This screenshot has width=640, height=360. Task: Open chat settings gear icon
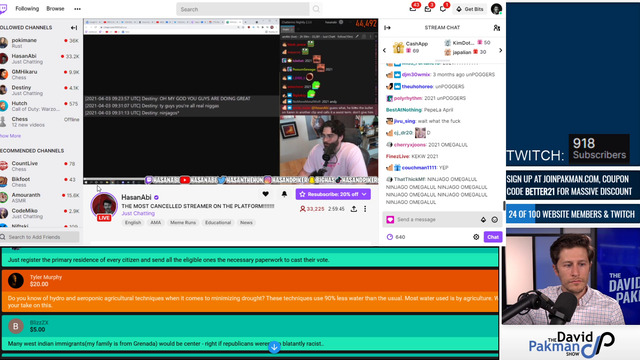point(476,237)
